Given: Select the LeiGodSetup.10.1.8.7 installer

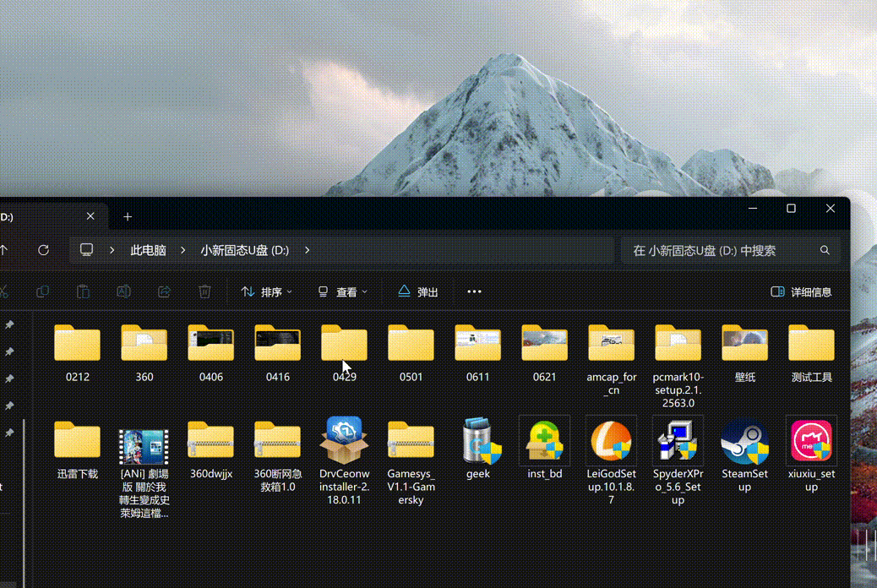Looking at the screenshot, I should (612, 461).
